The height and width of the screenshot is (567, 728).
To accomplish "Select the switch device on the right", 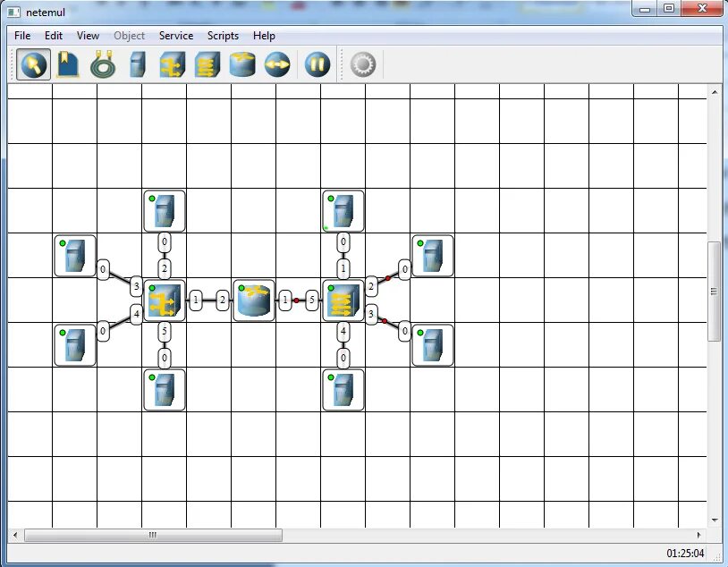I will click(x=343, y=300).
